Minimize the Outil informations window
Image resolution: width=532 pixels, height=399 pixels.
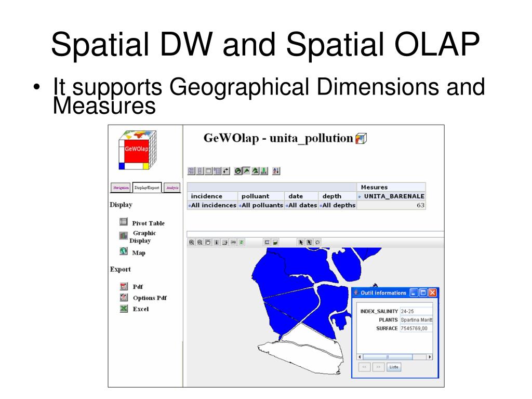(x=414, y=293)
